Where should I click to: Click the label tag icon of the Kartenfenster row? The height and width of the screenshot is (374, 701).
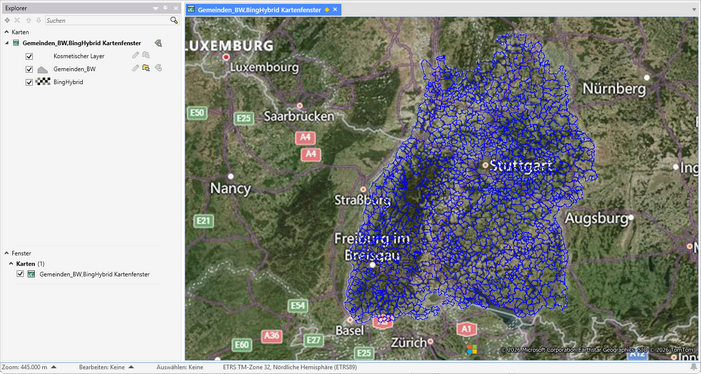pyautogui.click(x=158, y=43)
